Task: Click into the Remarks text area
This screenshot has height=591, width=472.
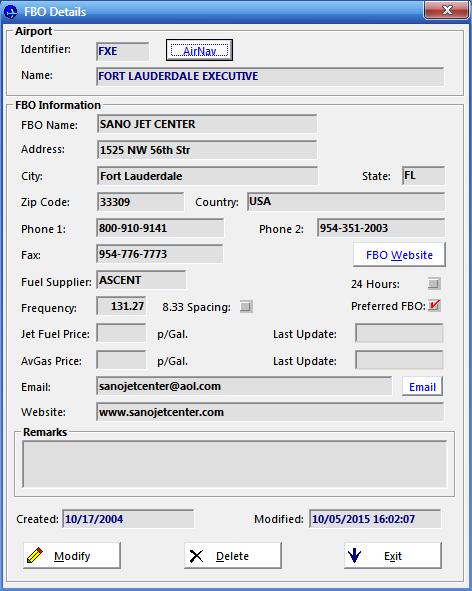Action: (x=234, y=464)
